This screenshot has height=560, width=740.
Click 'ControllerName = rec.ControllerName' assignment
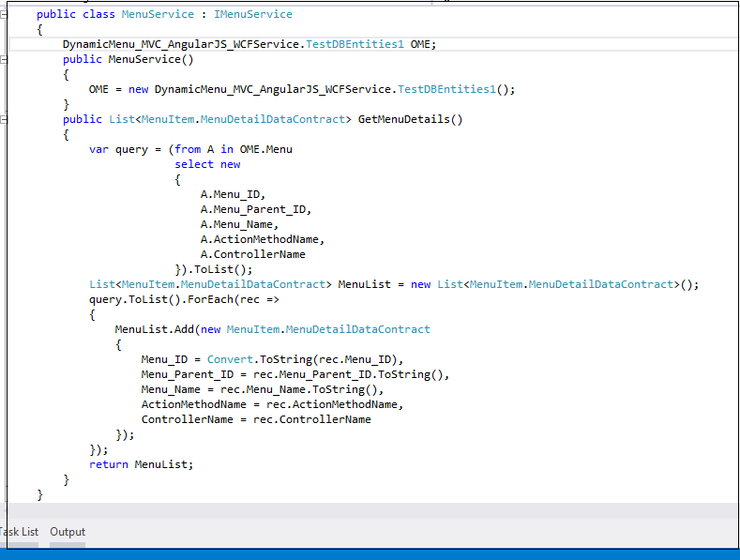256,419
